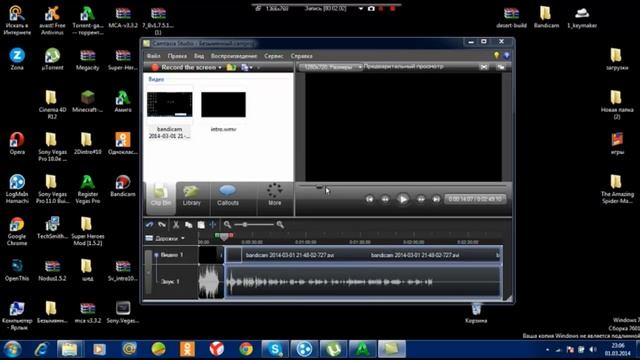Open the Zona desktop shortcut
Screen dimensions: 640x360
tap(17, 59)
